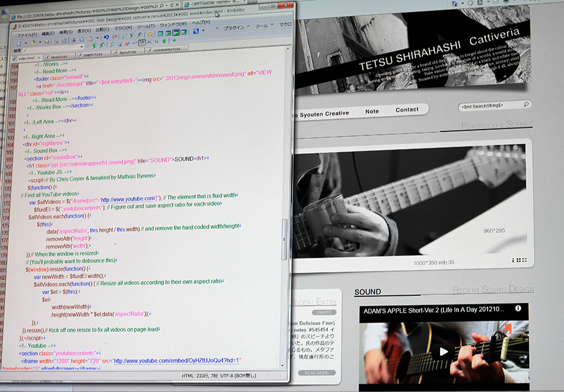Click the 233行, 7桁 status bar entry
This screenshot has height=392, width=564.
[207, 376]
